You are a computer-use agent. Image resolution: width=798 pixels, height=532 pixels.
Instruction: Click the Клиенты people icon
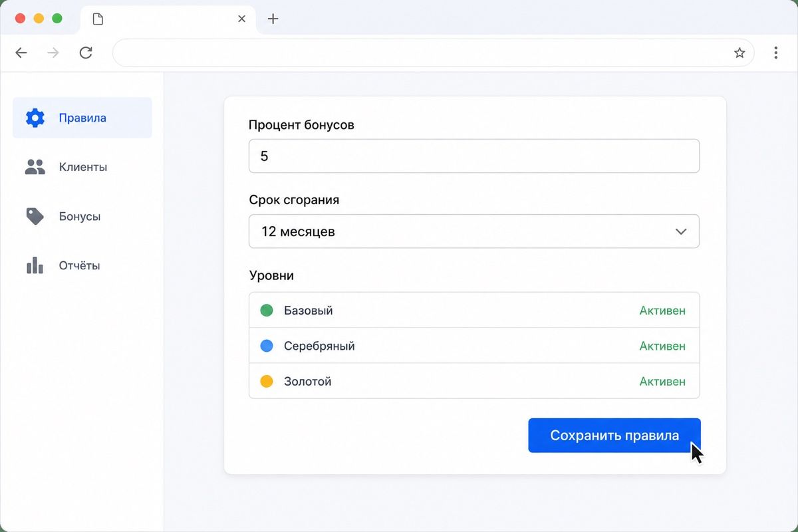pyautogui.click(x=35, y=167)
